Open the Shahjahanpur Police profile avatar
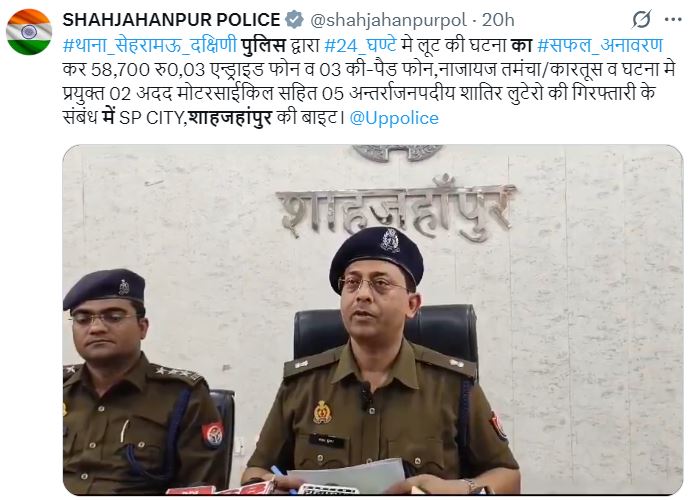The width and height of the screenshot is (688, 500). 29,32
